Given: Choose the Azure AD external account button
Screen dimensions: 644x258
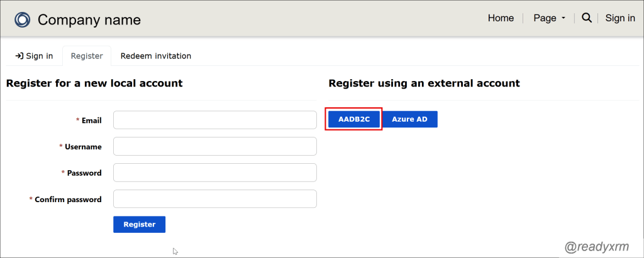Looking at the screenshot, I should [409, 119].
